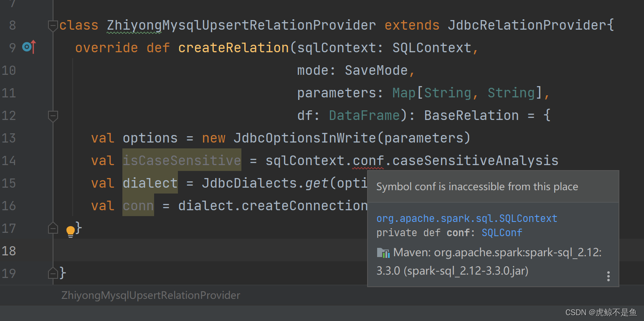Click BaseRelation return type on line 12

(472, 115)
